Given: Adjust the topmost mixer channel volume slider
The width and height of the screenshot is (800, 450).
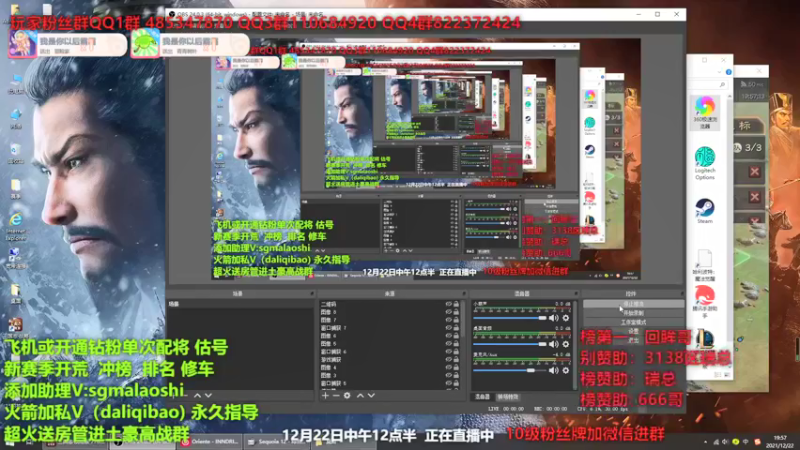Looking at the screenshot, I should click(x=510, y=318).
